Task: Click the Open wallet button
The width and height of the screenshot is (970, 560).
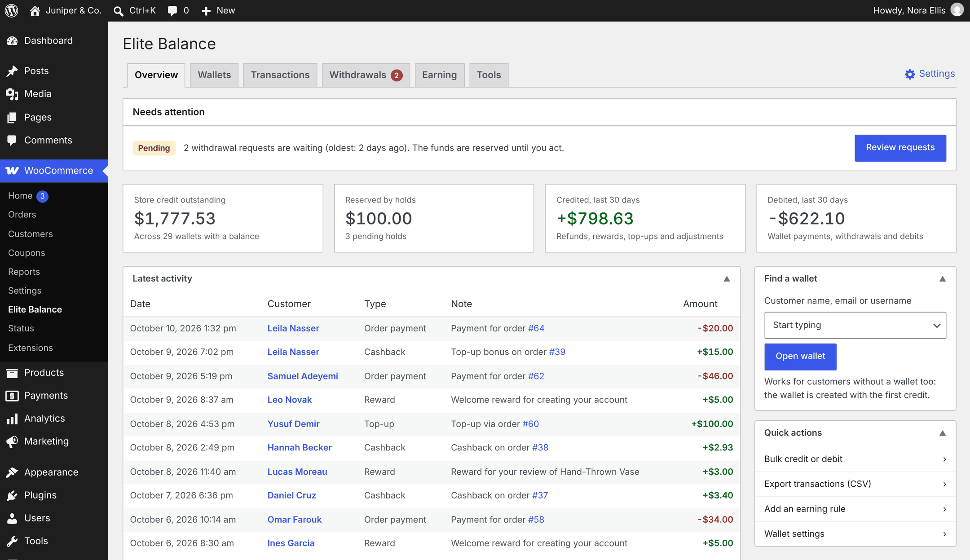Action: coord(800,357)
